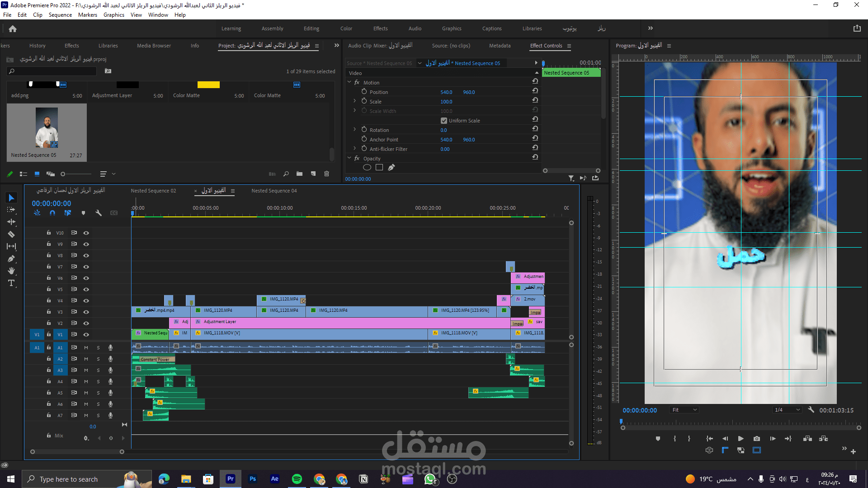Screen dimensions: 868x488
Task: Open the Sequence menu
Action: point(60,14)
